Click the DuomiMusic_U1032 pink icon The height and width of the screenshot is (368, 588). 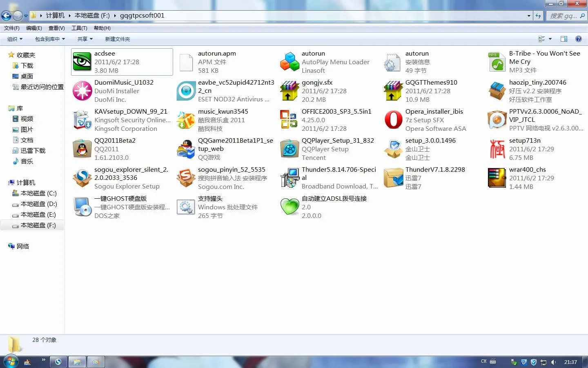[x=82, y=91]
